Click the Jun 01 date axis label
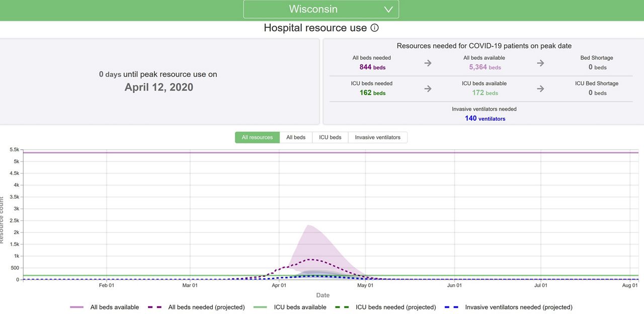This screenshot has height=314, width=644. [x=454, y=285]
